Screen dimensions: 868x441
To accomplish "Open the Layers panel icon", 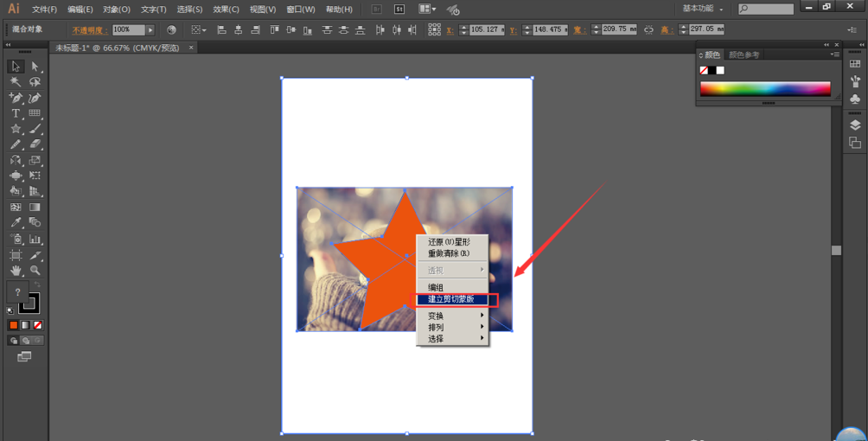I will [x=855, y=125].
